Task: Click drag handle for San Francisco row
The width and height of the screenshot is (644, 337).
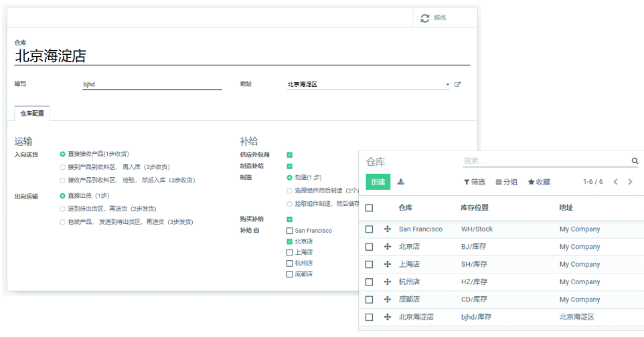Action: (388, 229)
